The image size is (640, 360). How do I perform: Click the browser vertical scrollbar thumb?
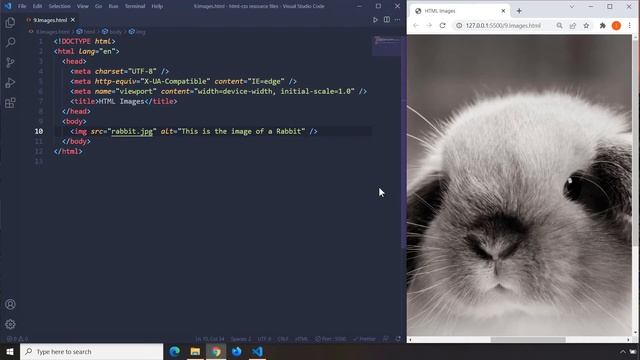(x=635, y=143)
